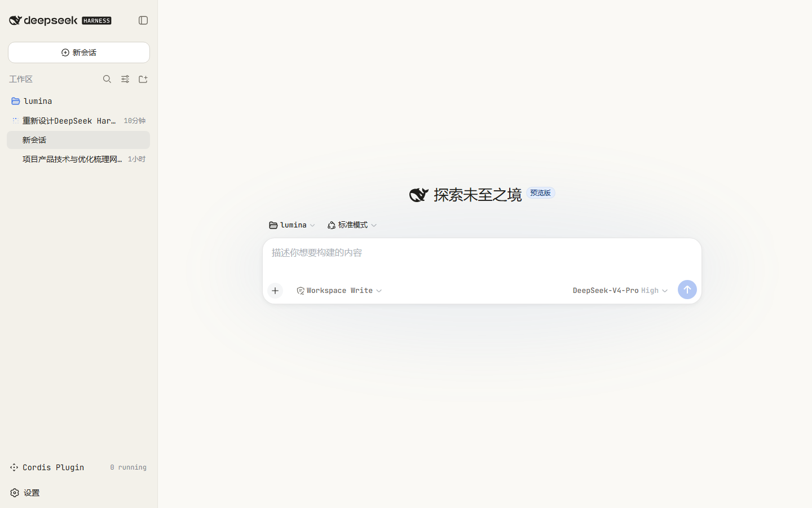Open workspace filter settings sliders icon
The height and width of the screenshot is (508, 812).
pyautogui.click(x=125, y=79)
